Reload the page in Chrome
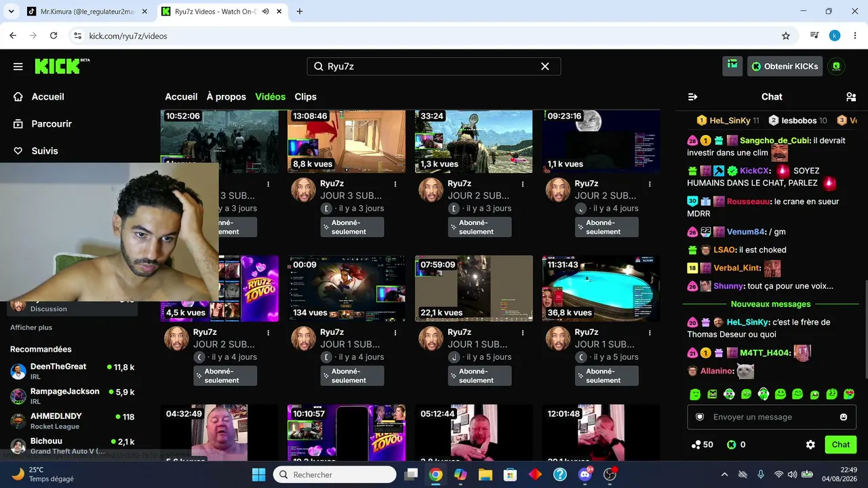Screen dimensions: 868x488 pyautogui.click(x=54, y=36)
